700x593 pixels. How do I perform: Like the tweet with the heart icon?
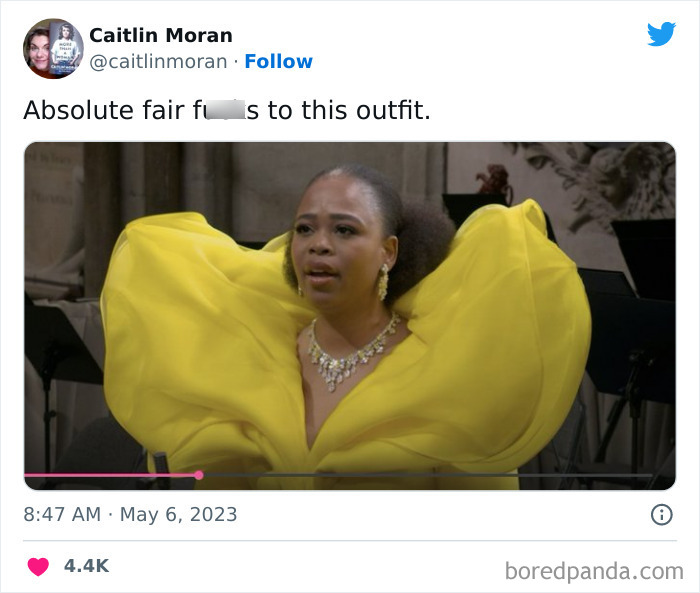38,567
